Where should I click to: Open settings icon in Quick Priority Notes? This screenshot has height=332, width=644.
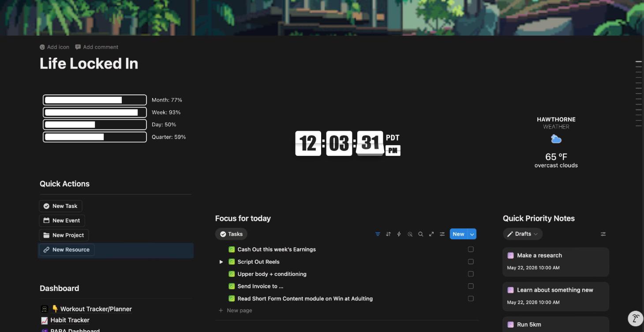[603, 234]
